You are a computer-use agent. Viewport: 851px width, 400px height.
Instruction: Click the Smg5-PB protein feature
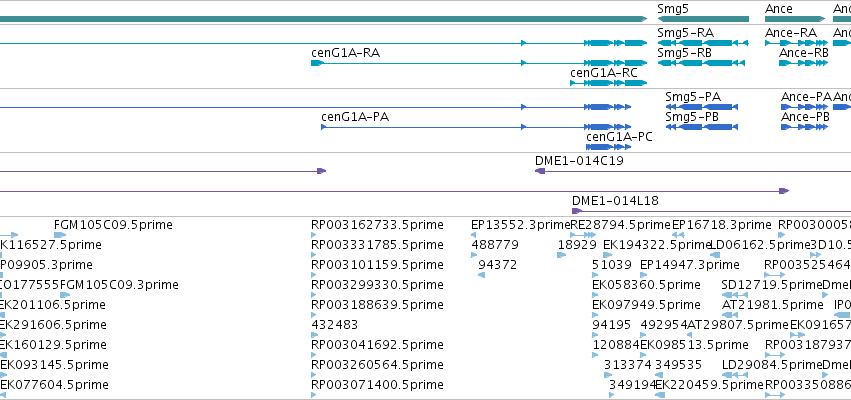pos(703,127)
